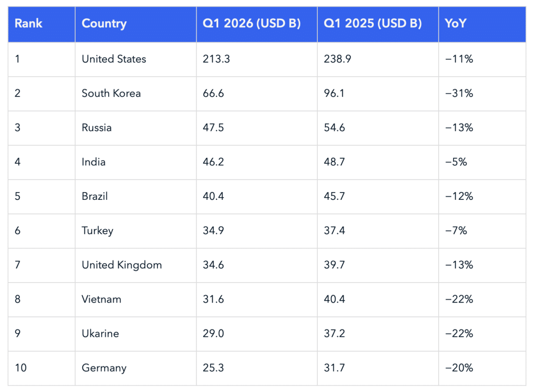534x392 pixels.
Task: Select the Q1 2025 (USD B) header
Action: [x=373, y=24]
